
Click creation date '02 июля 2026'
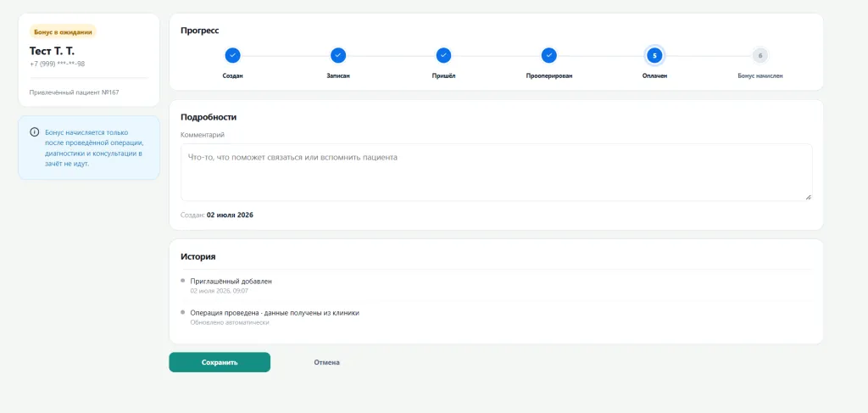click(x=230, y=215)
